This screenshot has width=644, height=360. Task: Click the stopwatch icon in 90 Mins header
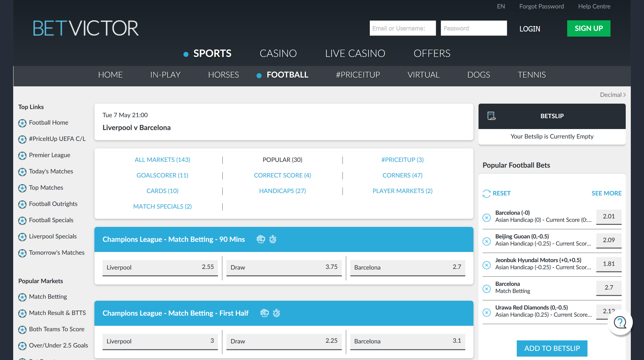point(273,239)
